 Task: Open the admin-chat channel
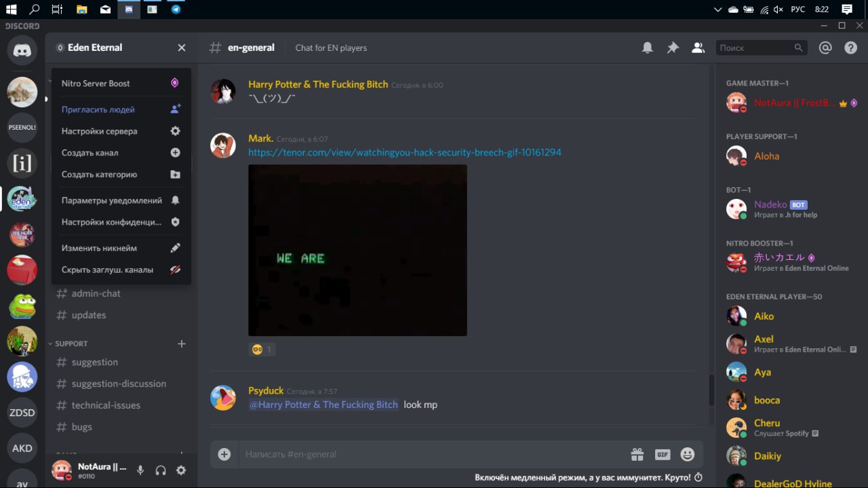tap(121, 293)
